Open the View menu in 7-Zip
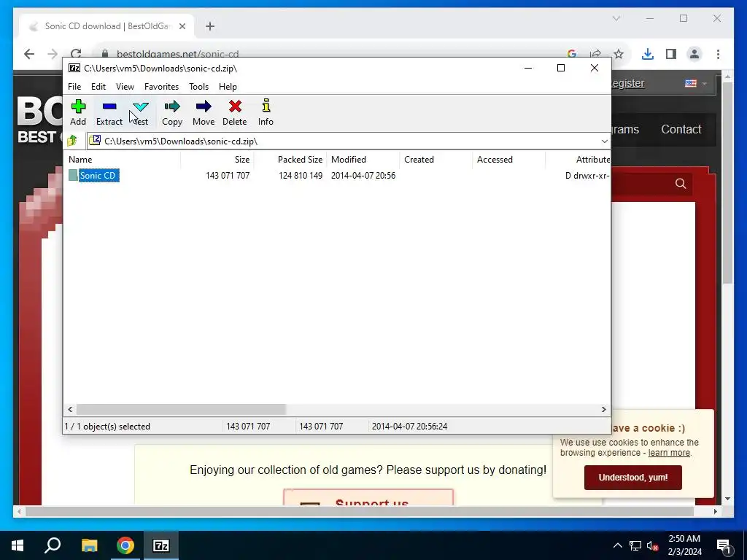The width and height of the screenshot is (747, 560). [x=125, y=87]
